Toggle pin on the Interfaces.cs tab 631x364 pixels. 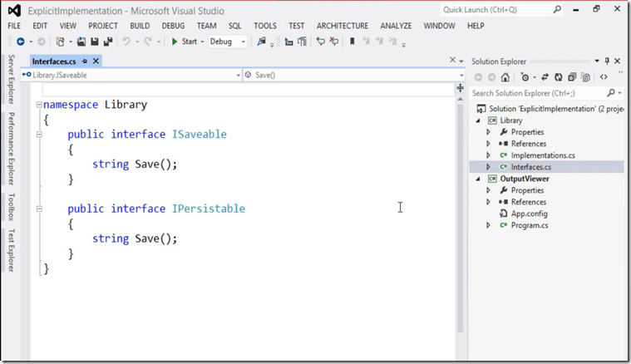click(x=85, y=61)
